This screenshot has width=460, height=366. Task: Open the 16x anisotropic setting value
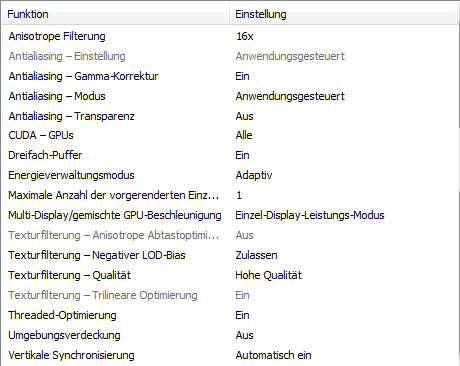(245, 36)
